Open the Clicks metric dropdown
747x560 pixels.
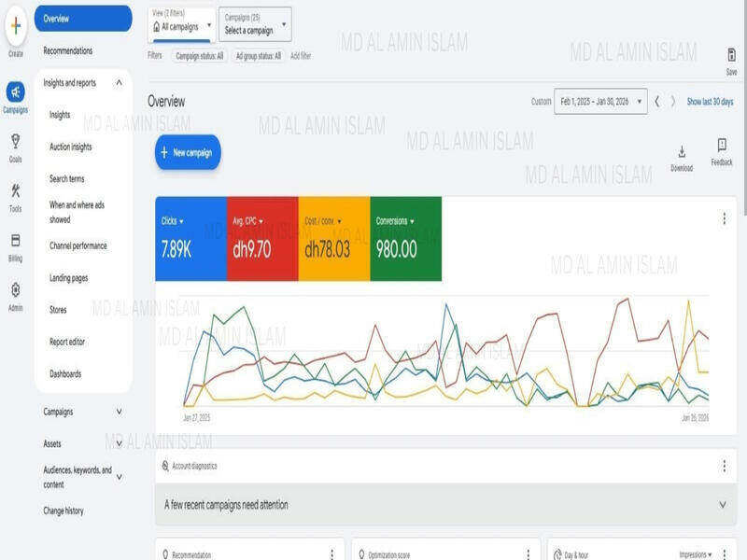click(172, 221)
